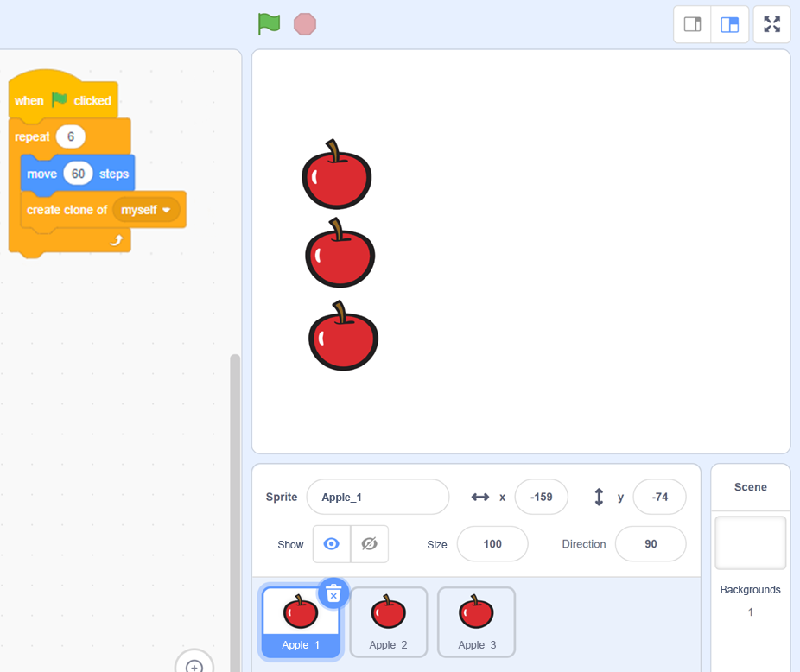This screenshot has height=672, width=800.
Task: Edit the sprite Size value of 100
Action: [x=492, y=544]
